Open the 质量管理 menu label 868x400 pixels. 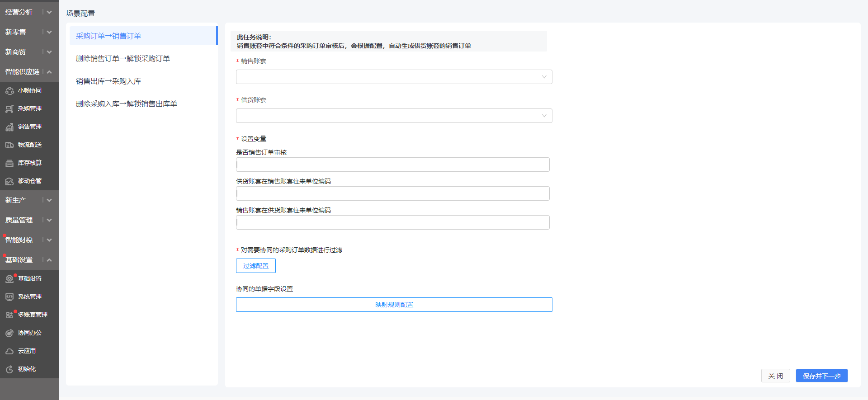(x=19, y=220)
